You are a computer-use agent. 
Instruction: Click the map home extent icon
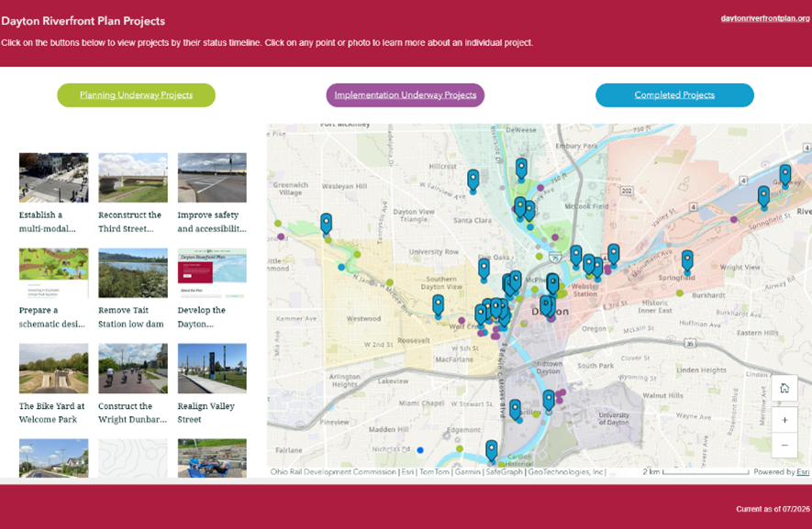click(x=784, y=388)
